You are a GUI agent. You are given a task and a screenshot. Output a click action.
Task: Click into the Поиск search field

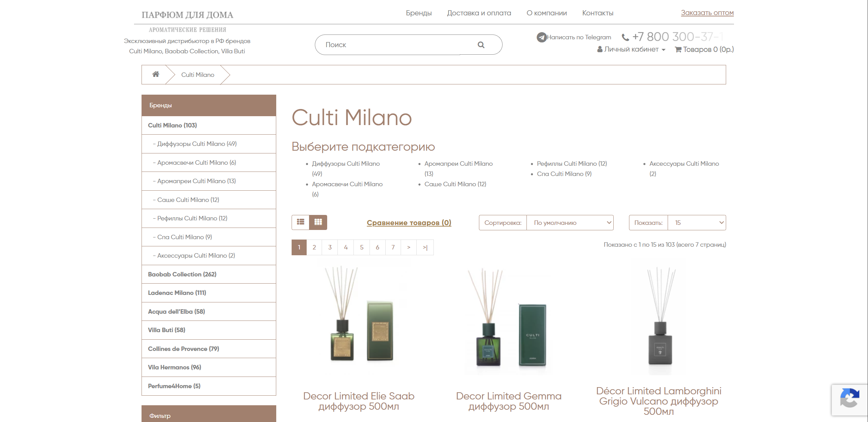[393, 45]
